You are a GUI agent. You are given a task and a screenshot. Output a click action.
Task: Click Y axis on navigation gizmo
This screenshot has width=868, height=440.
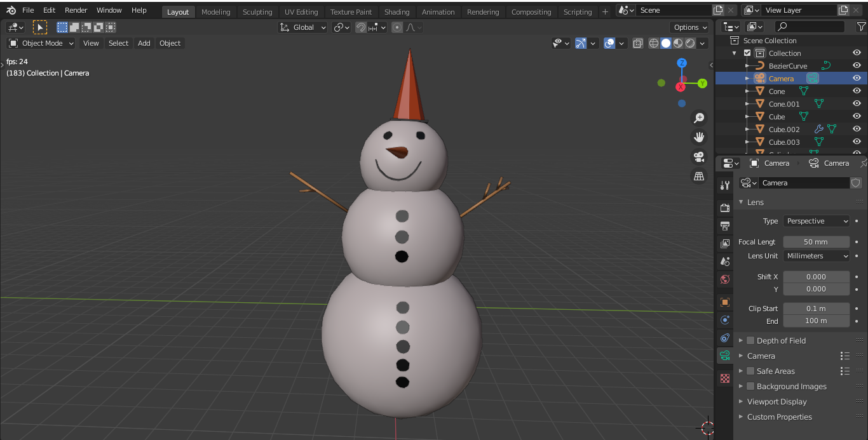pyautogui.click(x=702, y=83)
